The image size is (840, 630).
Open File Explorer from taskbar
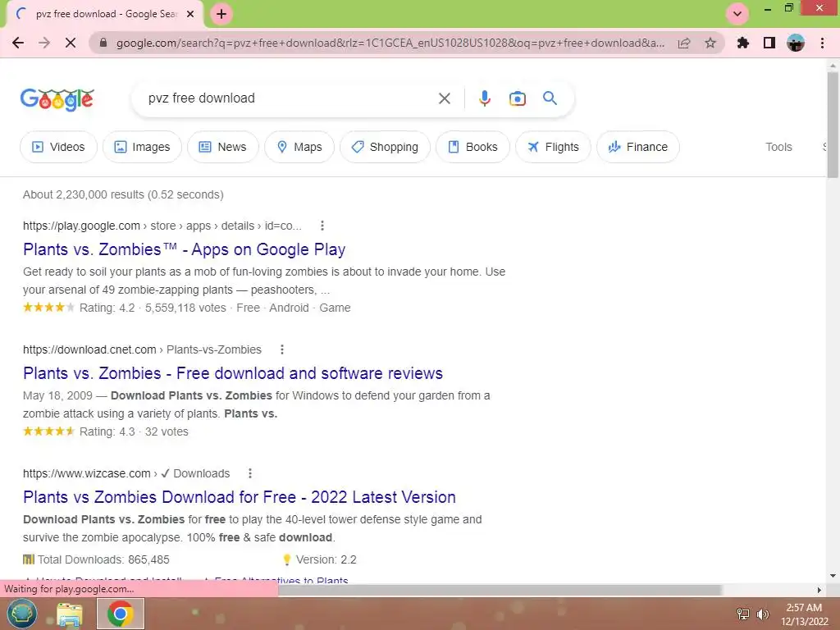(x=70, y=614)
